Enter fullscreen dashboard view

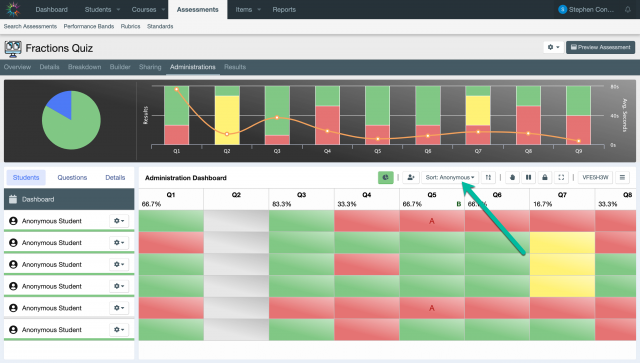click(561, 178)
